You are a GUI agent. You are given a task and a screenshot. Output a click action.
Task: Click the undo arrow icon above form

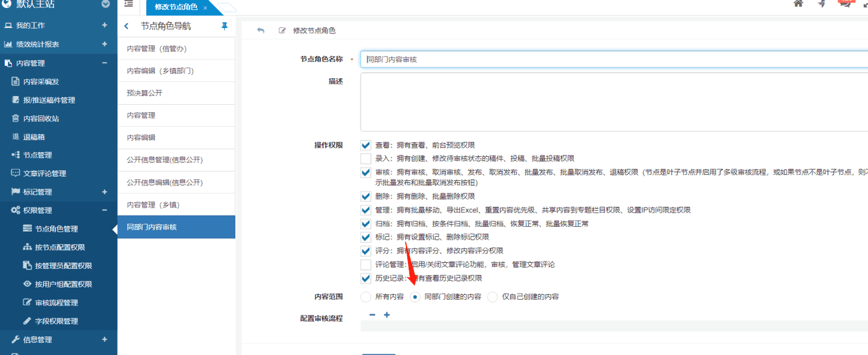(x=260, y=31)
